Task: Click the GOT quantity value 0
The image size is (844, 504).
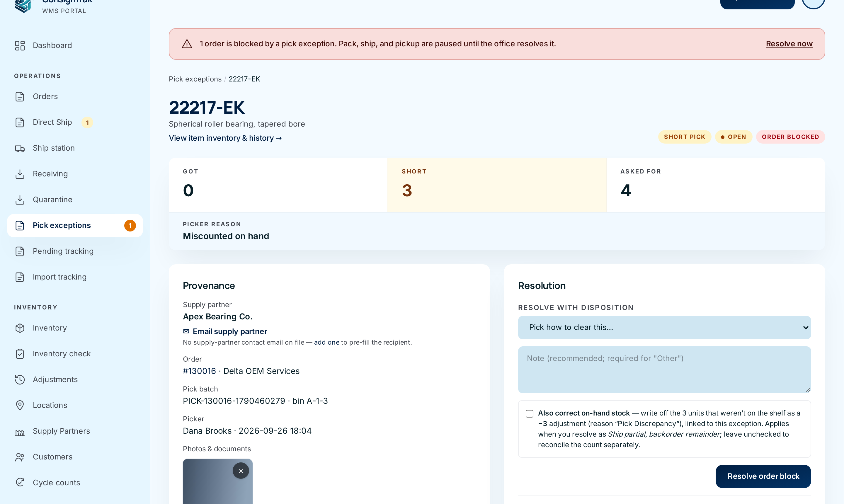Action: coord(188,190)
